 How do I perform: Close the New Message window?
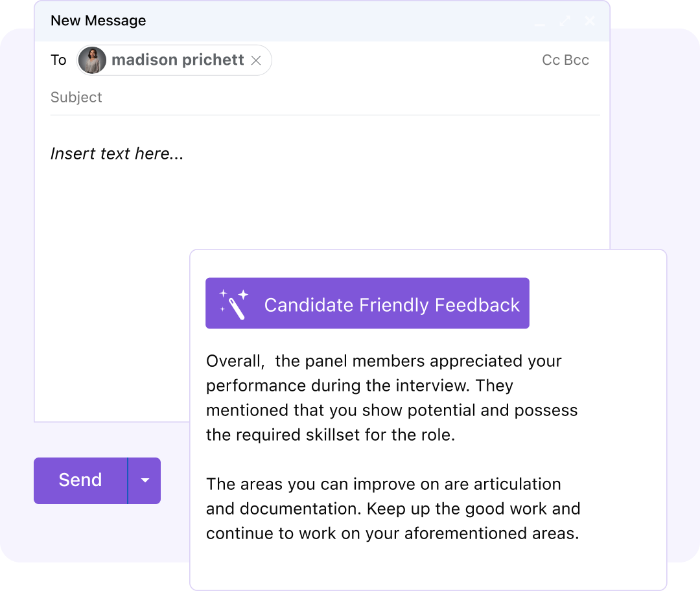(x=590, y=20)
